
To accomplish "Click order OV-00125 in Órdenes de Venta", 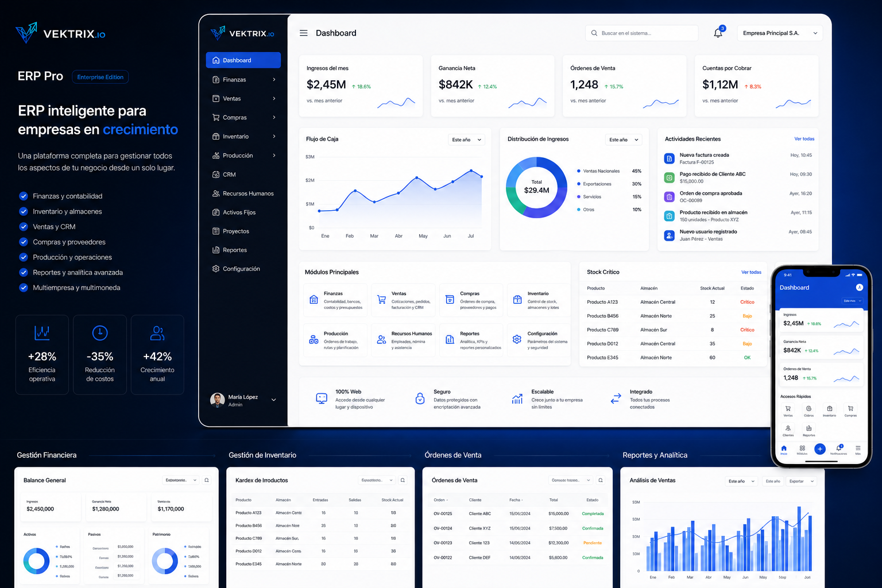I will pos(443,514).
